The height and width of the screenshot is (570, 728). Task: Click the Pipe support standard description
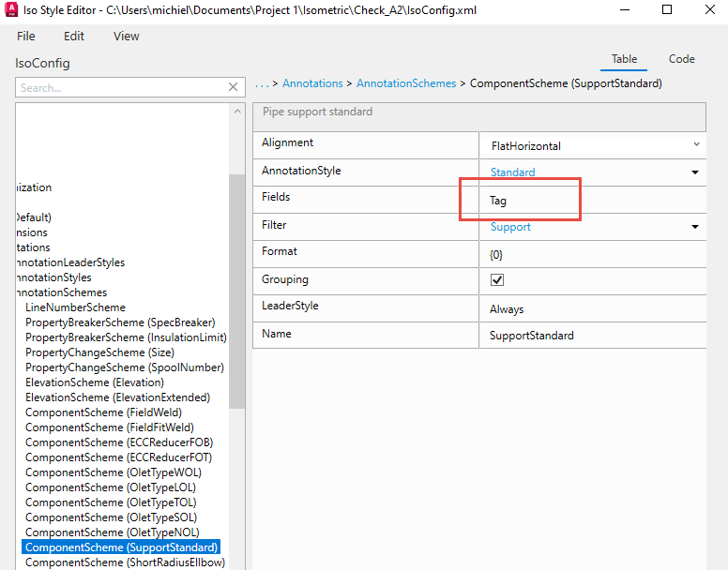click(318, 112)
